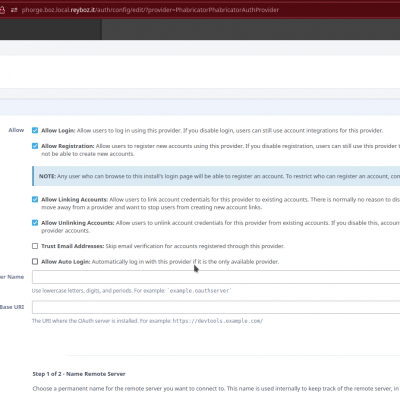The width and height of the screenshot is (400, 400).
Task: Click the 'Allow Linking Accounts:' label text
Action: (x=74, y=200)
